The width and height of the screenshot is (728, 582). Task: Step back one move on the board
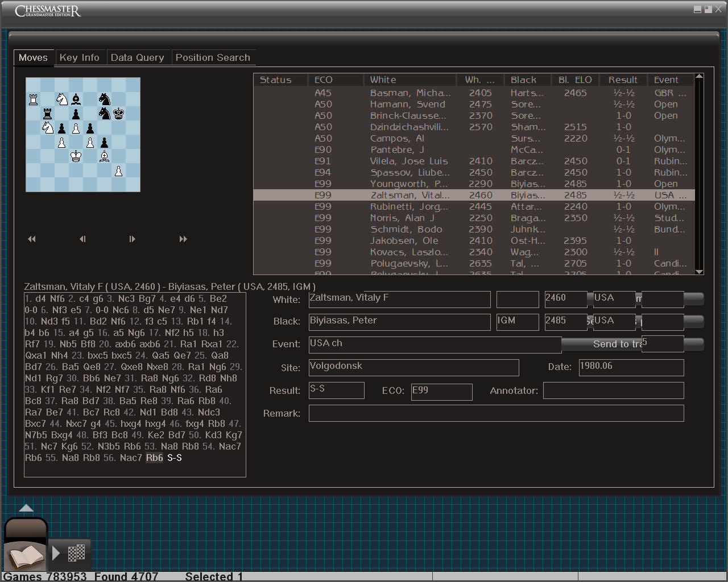point(82,239)
